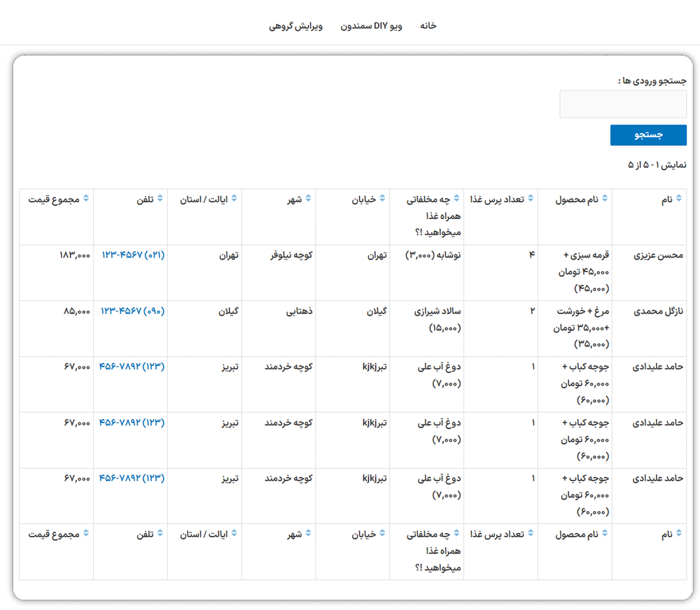Click inside the search input field
Screen dimensions: 700x610
pos(622,104)
